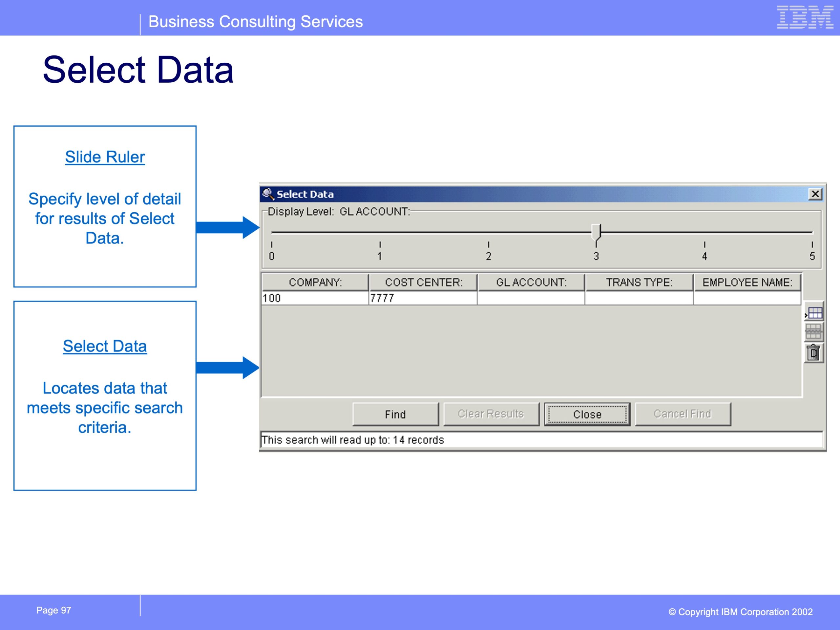Click the COMPANY column header
Viewport: 840px width, 630px height.
(315, 282)
